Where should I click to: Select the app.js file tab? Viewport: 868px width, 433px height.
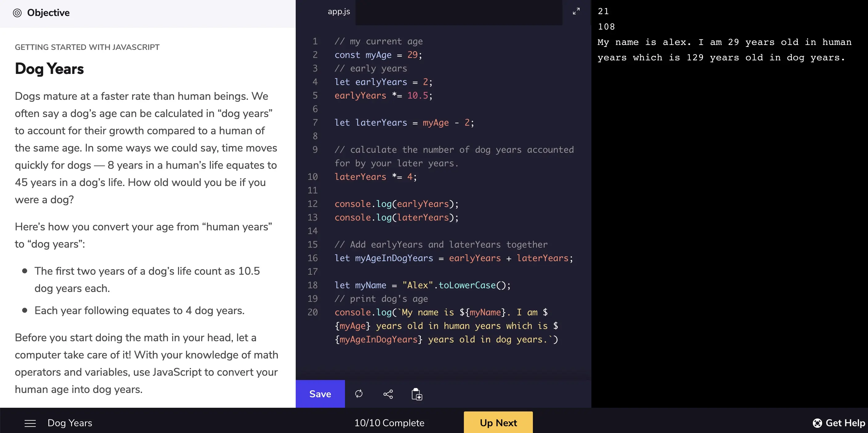[x=339, y=11]
